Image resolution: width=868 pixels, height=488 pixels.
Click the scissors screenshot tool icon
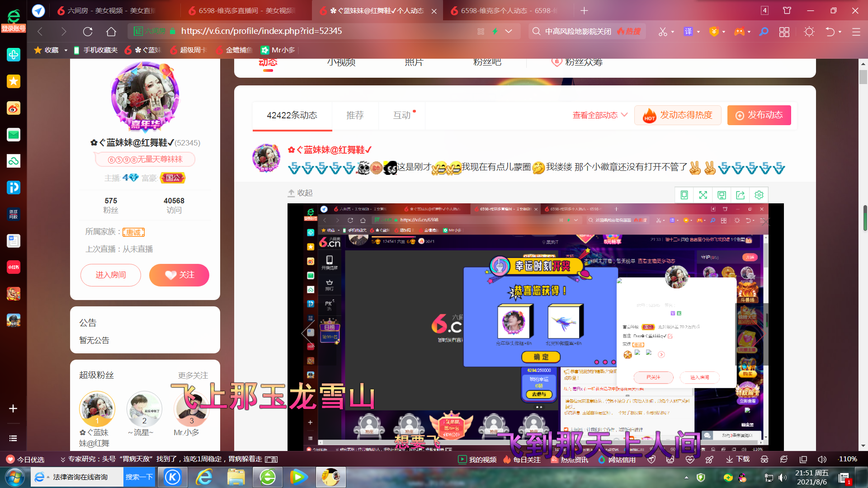point(663,32)
